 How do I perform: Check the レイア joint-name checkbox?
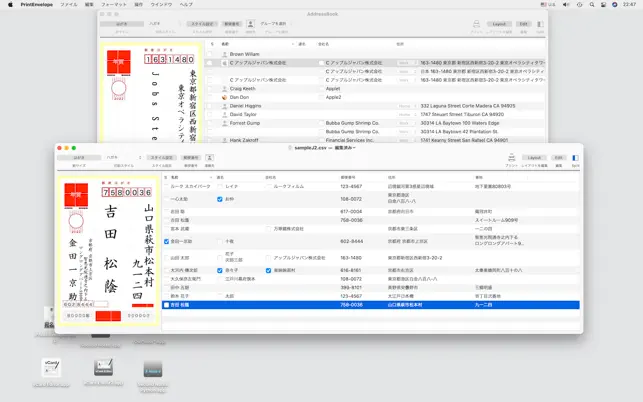(220, 186)
